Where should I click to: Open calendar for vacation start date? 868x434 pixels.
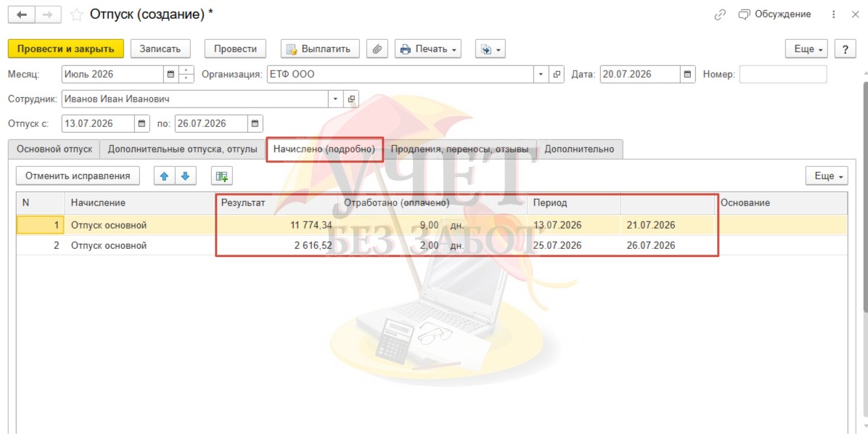click(142, 123)
